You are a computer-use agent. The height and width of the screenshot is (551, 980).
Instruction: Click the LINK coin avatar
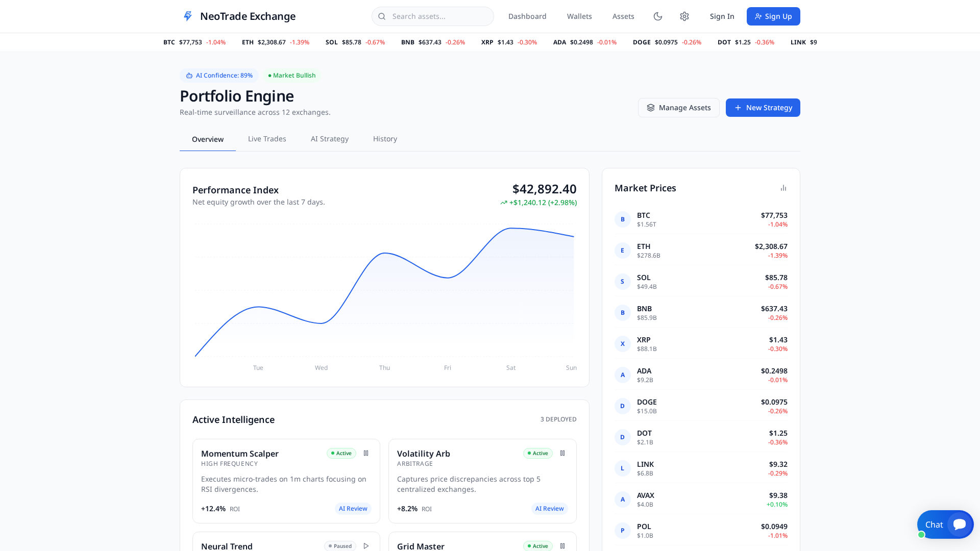coord(623,468)
